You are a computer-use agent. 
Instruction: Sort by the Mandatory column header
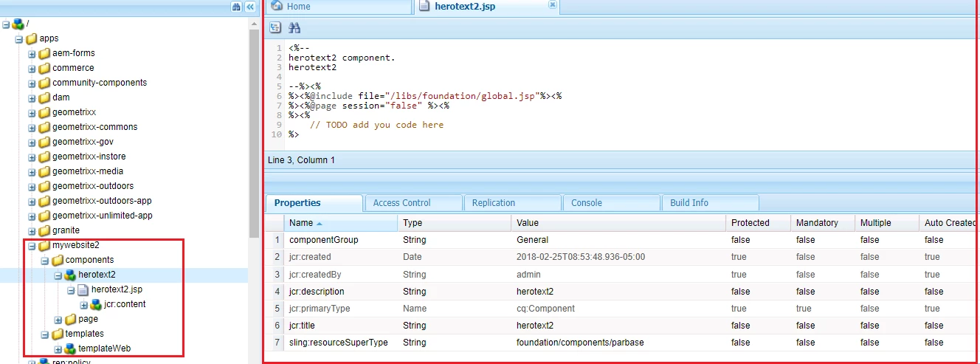(x=823, y=223)
